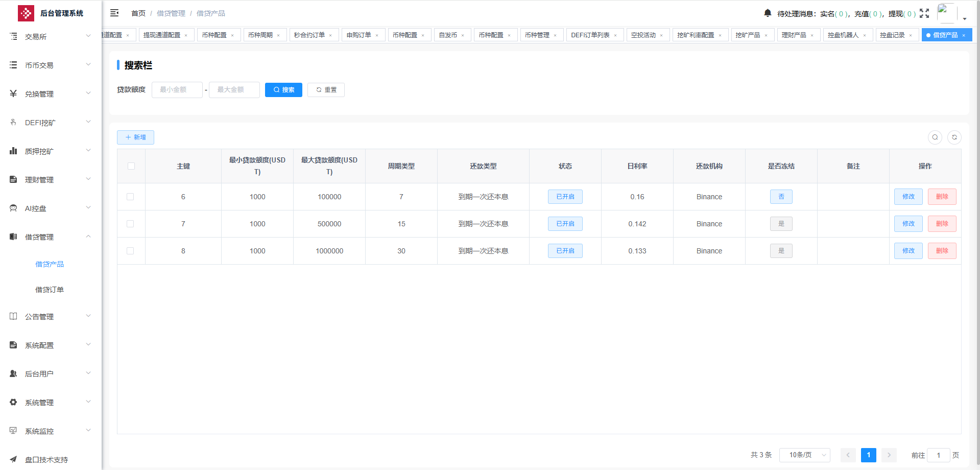Click 删除 for row 7
980x470 pixels.
[942, 224]
